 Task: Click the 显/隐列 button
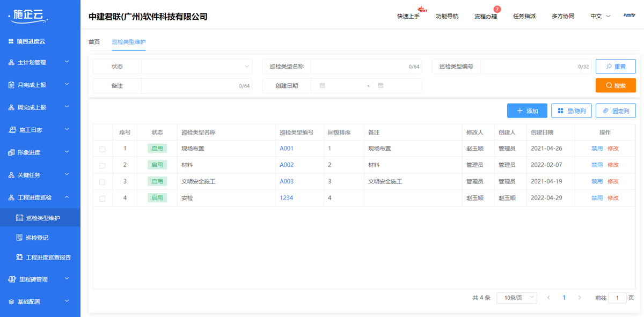(x=572, y=111)
